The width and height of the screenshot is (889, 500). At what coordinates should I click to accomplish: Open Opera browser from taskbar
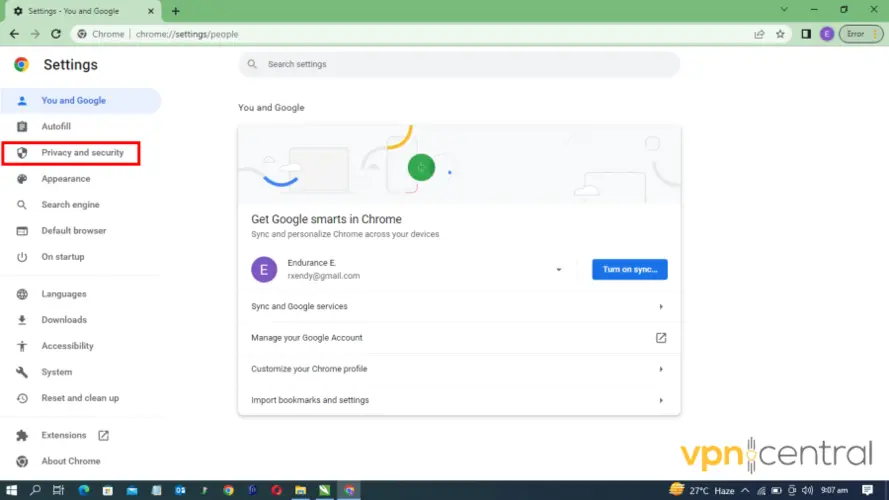pyautogui.click(x=277, y=490)
